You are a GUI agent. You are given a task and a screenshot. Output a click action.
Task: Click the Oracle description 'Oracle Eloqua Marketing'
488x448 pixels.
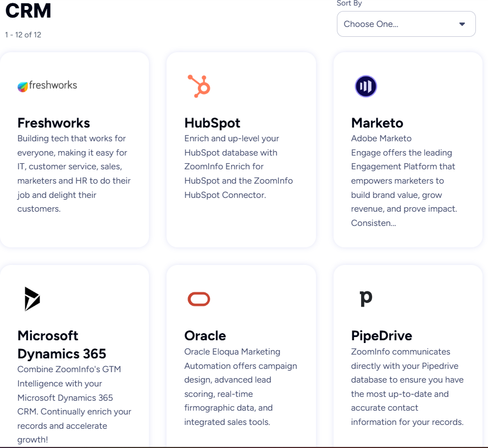click(232, 352)
